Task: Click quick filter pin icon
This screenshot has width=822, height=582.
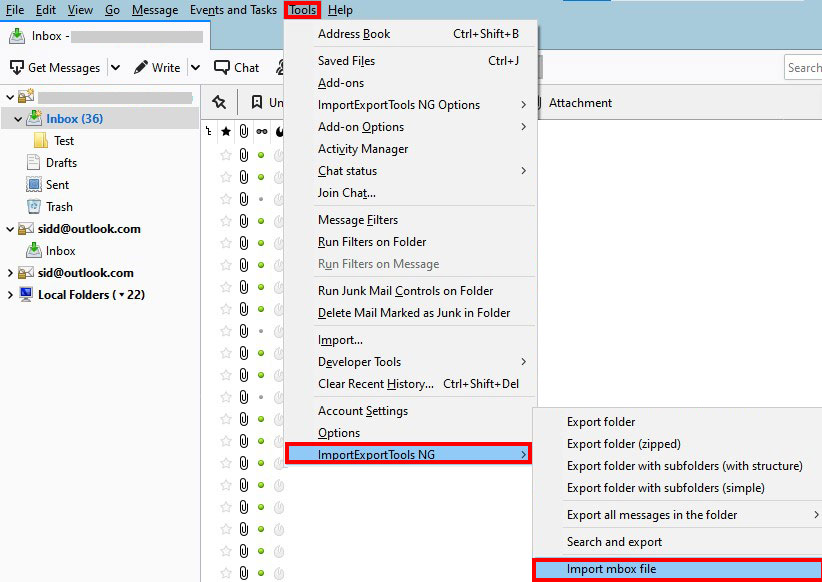Action: pyautogui.click(x=219, y=102)
